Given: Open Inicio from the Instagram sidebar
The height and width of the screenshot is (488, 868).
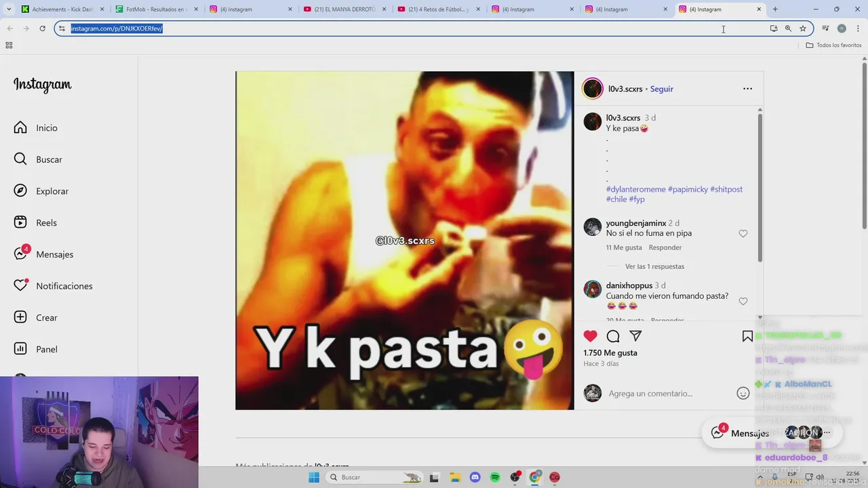Looking at the screenshot, I should (x=36, y=127).
